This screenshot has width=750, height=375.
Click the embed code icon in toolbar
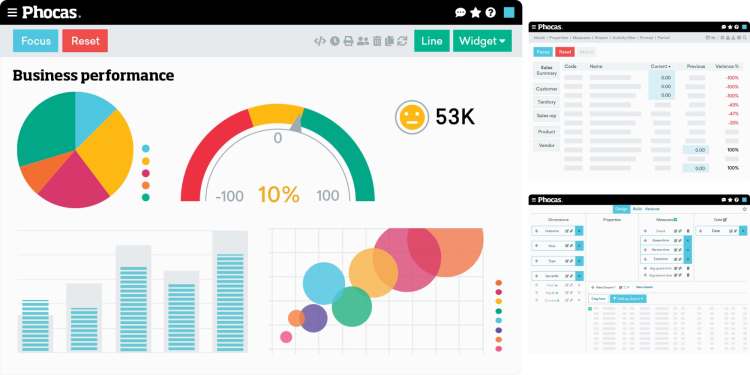coord(320,41)
